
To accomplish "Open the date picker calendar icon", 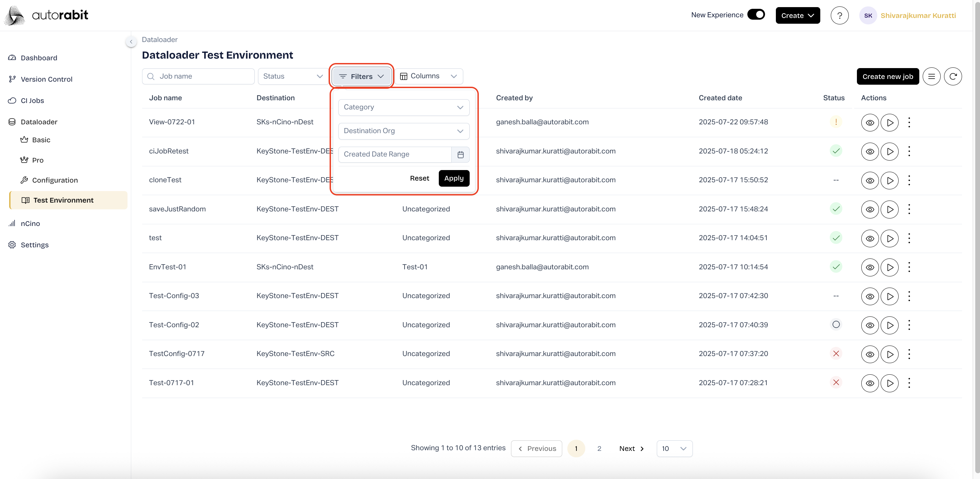I will coord(460,154).
